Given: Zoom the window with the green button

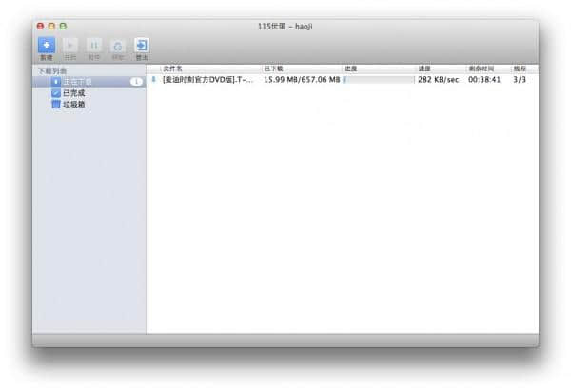Looking at the screenshot, I should click(x=63, y=27).
